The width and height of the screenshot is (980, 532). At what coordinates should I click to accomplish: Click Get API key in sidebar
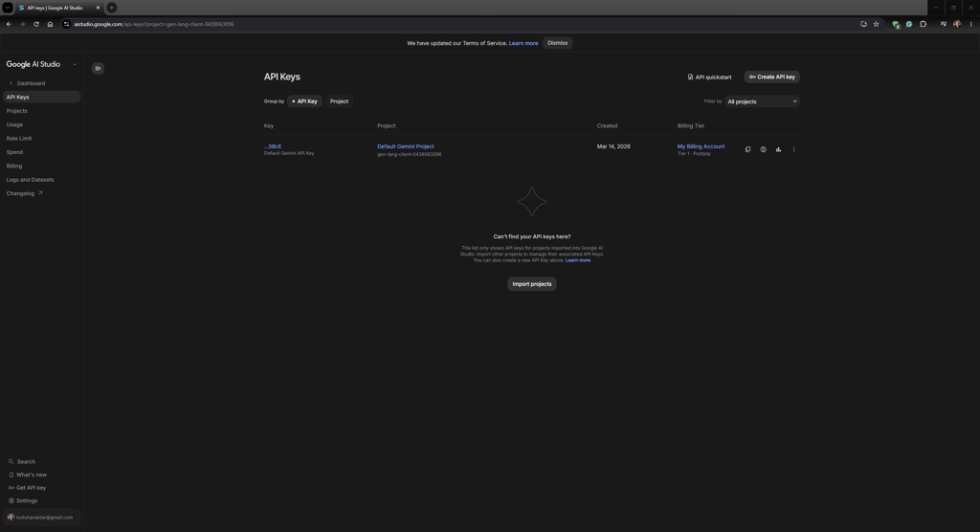pos(28,488)
